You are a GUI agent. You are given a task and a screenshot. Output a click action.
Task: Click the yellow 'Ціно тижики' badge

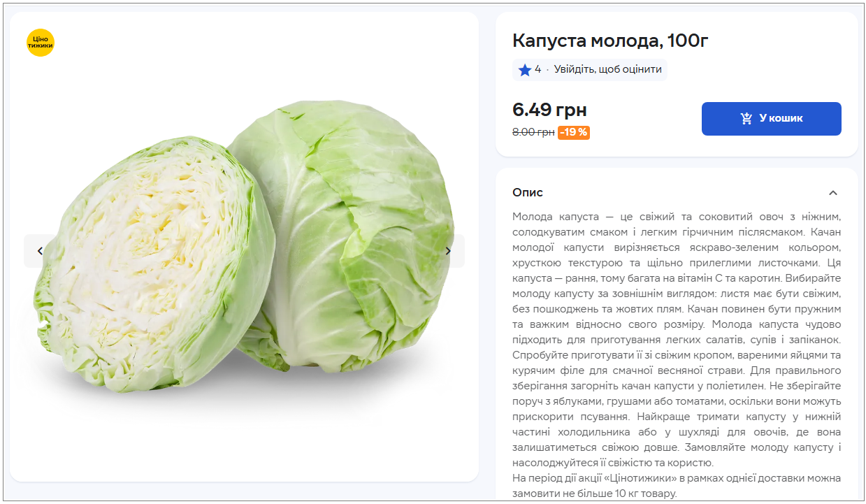40,43
